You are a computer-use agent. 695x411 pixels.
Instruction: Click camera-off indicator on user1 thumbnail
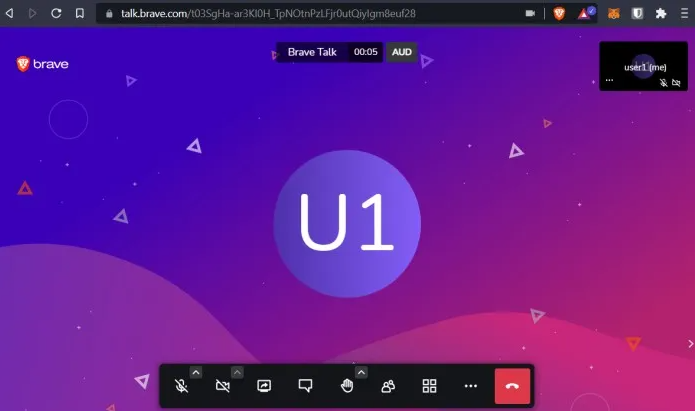click(676, 83)
